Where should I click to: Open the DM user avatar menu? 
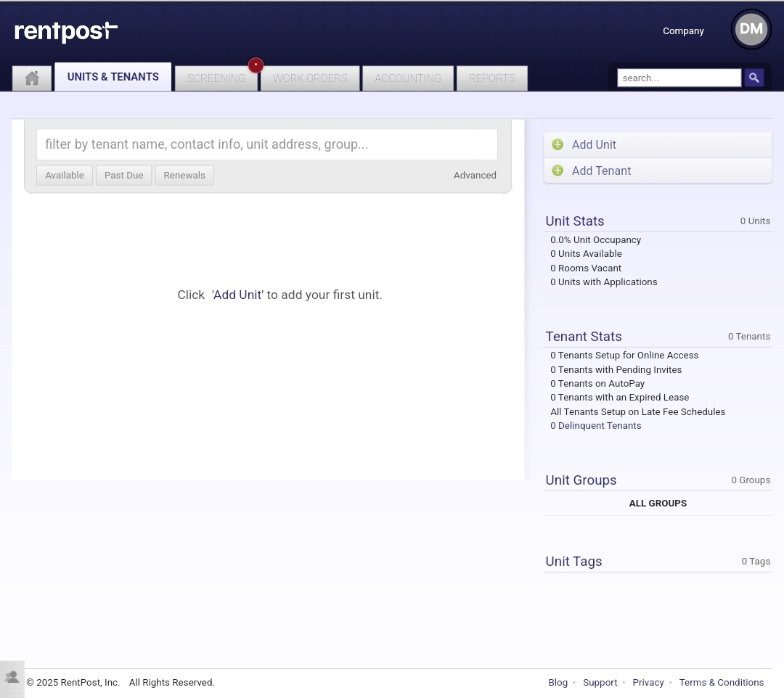[751, 30]
